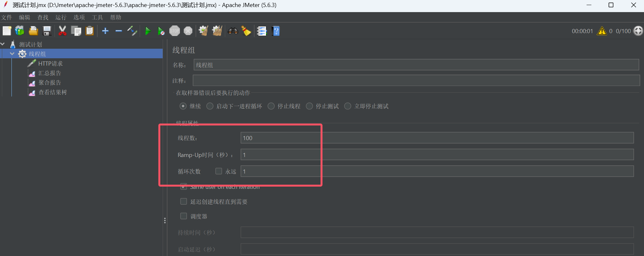644x256 pixels.
Task: Open the 运行 menu
Action: pyautogui.click(x=61, y=18)
